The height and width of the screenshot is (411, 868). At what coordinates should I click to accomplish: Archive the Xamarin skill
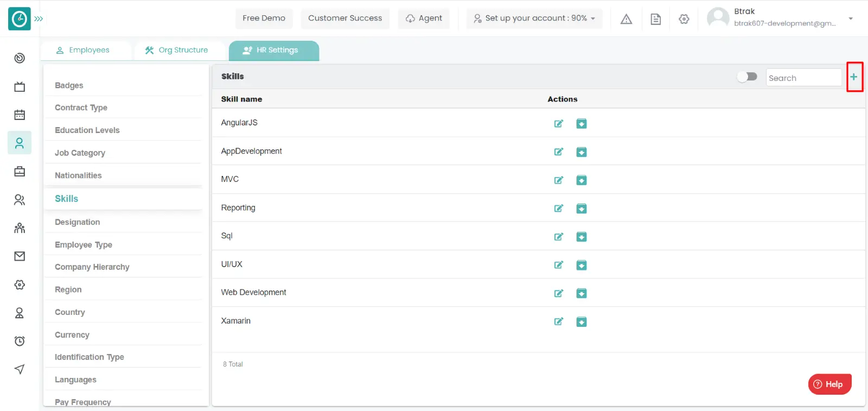[x=581, y=322]
